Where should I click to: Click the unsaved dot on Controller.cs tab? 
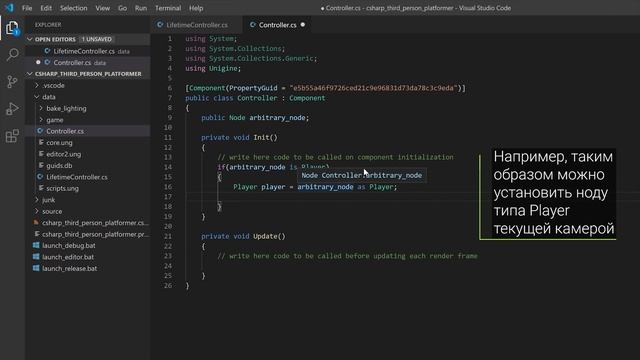coord(303,25)
